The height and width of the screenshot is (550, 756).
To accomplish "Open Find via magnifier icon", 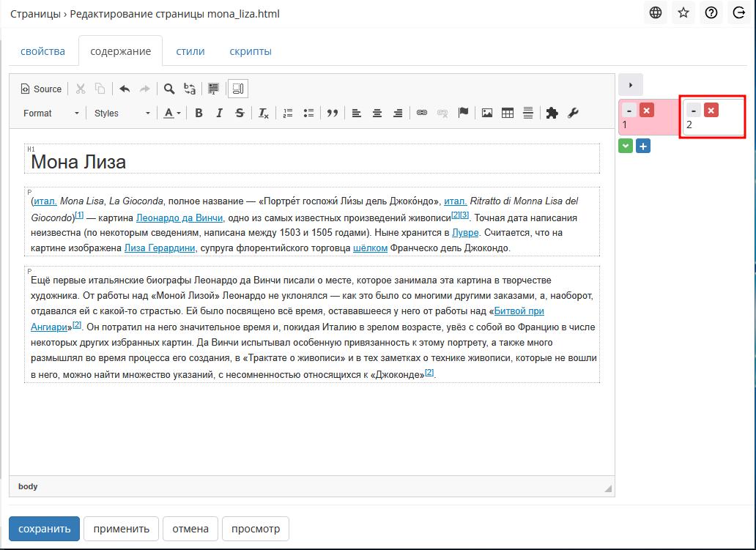I will coord(169,89).
